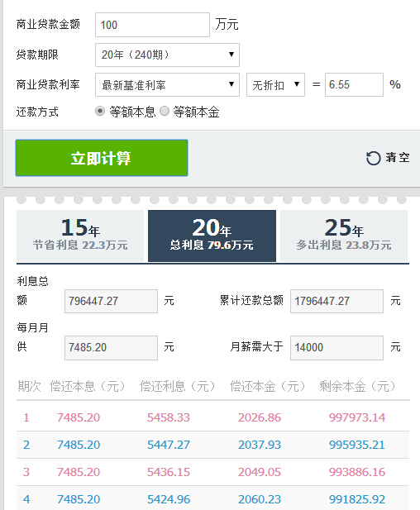Click the 月薪需大于 field 14000
Screen dimensions: 420x510
pos(336,348)
